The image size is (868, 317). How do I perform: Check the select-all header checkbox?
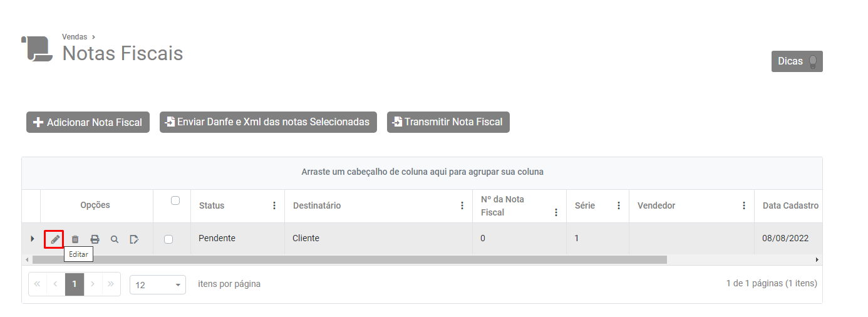tap(175, 200)
